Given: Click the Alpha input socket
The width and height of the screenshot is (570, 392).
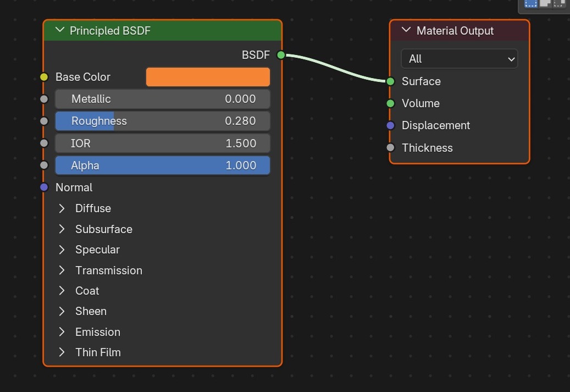Looking at the screenshot, I should click(x=44, y=165).
